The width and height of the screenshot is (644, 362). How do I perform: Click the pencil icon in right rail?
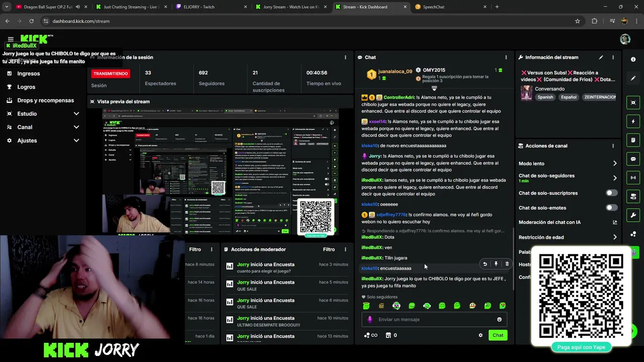(x=633, y=78)
